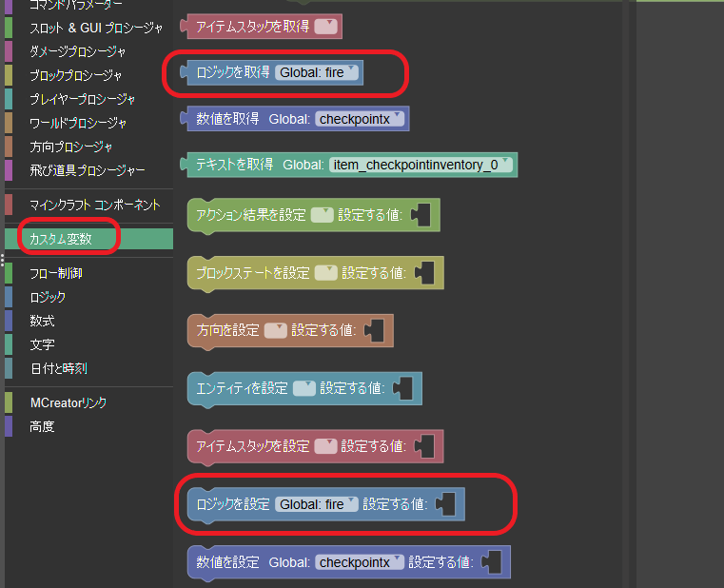Viewport: 724px width, 588px height.
Task: Pick the 数値を設定 block label
Action: coord(227,562)
